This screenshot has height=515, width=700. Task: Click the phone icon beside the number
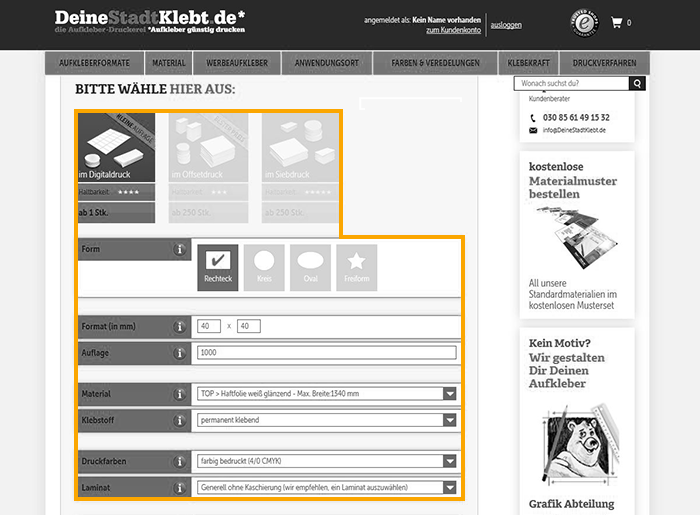[x=533, y=118]
